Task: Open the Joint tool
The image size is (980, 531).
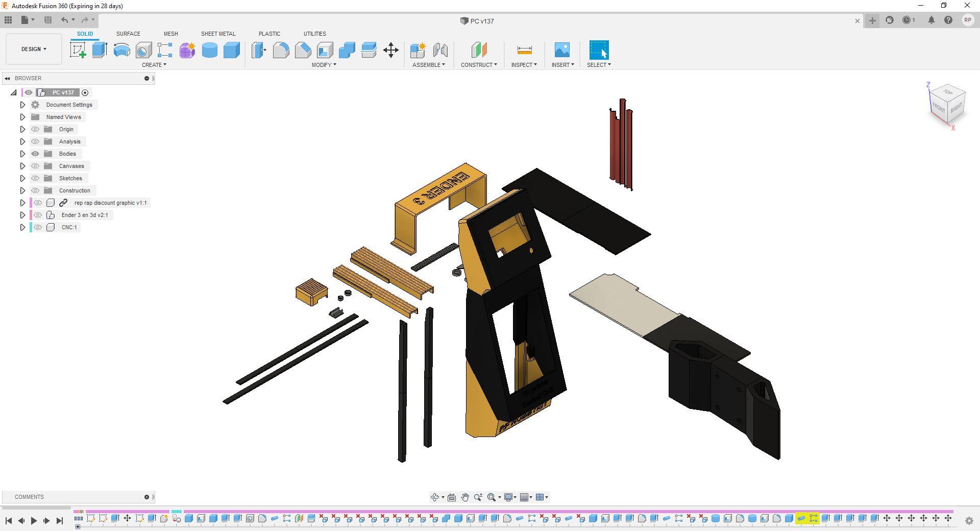Action: tap(440, 50)
